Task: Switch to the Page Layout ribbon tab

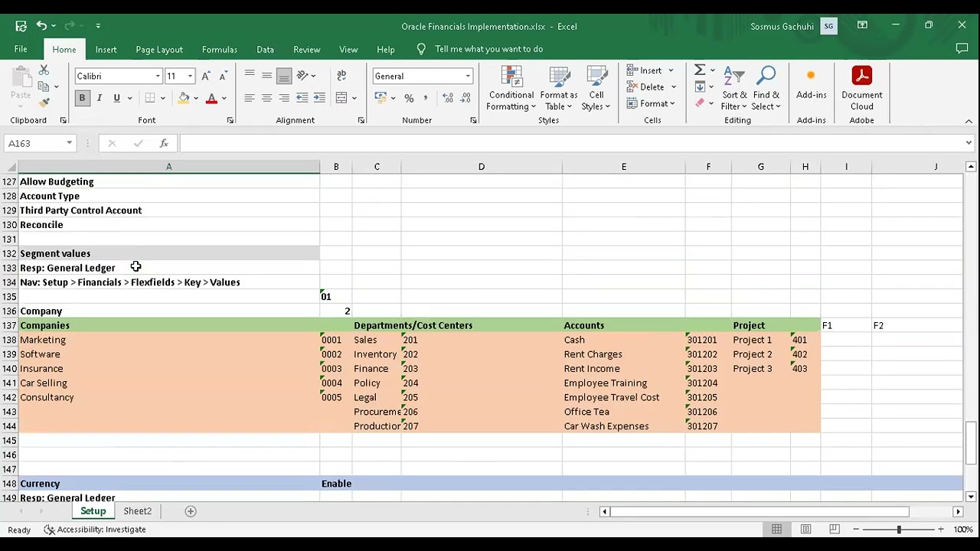Action: coord(159,49)
